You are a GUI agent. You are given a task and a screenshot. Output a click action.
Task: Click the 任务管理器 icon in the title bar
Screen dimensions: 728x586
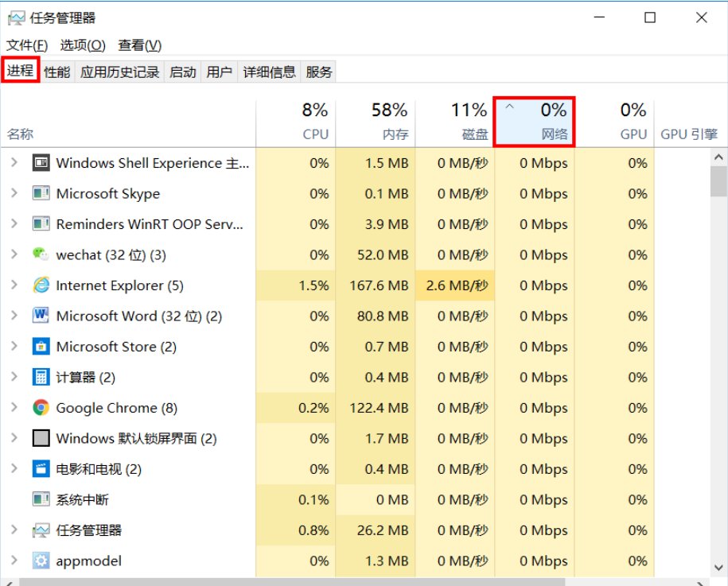pyautogui.click(x=17, y=17)
